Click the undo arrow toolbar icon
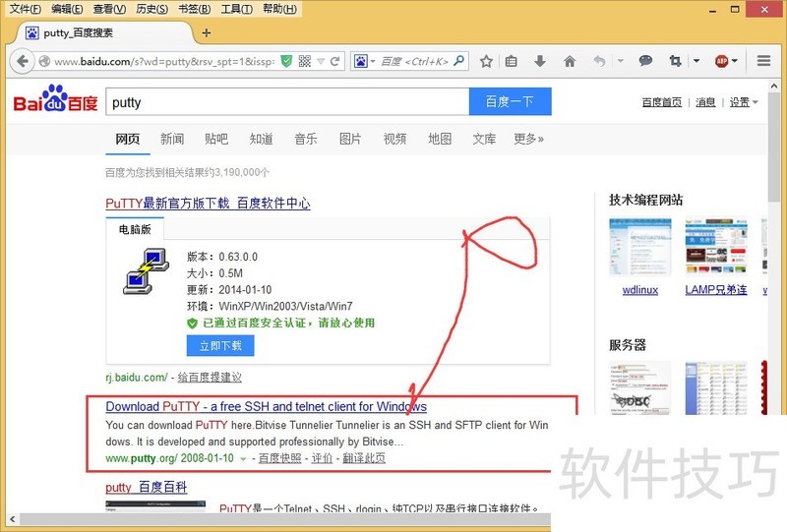 (x=599, y=61)
